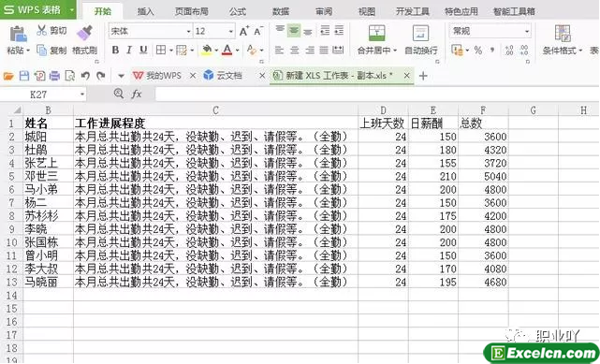600x364 pixels.
Task: Toggle Underline formatting
Action: point(143,51)
